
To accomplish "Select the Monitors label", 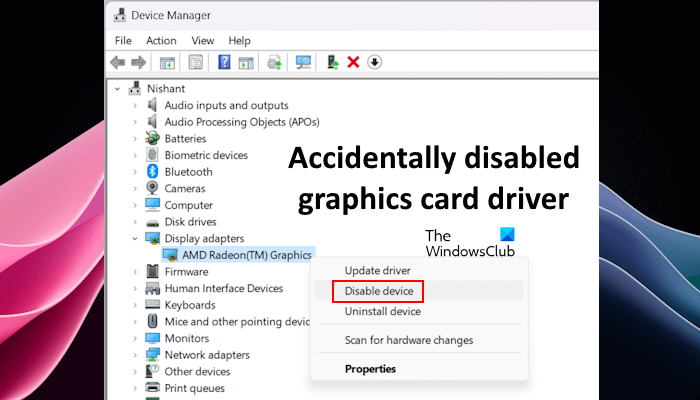I will (x=187, y=338).
